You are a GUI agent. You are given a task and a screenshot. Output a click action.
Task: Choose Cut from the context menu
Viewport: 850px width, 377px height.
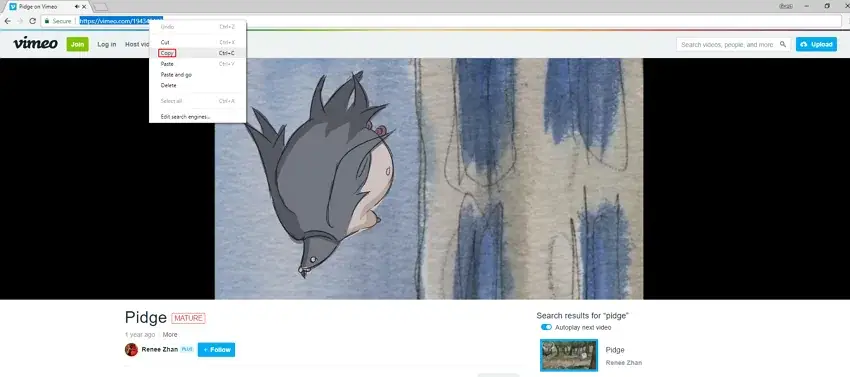click(165, 42)
